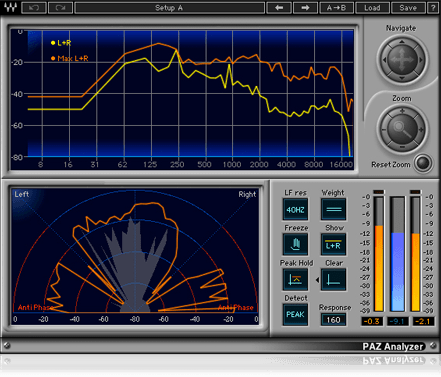Viewport: 441px width, 377px height.
Task: Navigate right on the Navigate pad
Action: tap(421, 60)
